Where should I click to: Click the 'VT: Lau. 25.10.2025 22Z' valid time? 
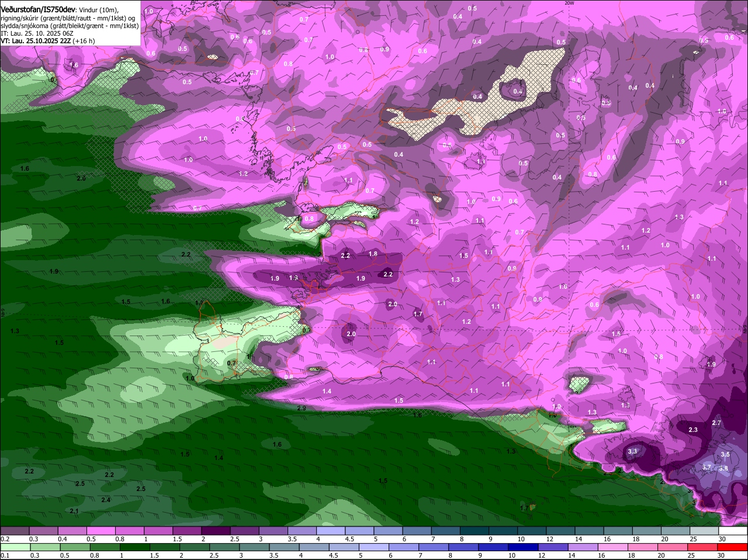[36, 41]
